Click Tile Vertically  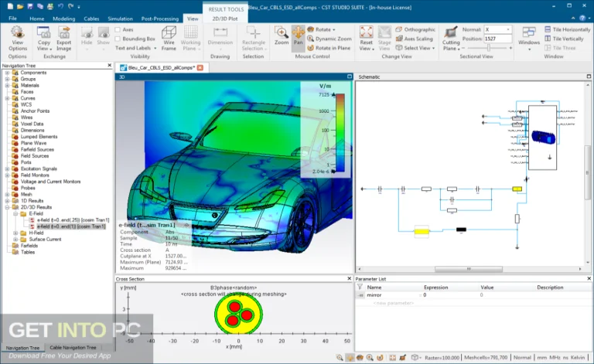pyautogui.click(x=564, y=39)
